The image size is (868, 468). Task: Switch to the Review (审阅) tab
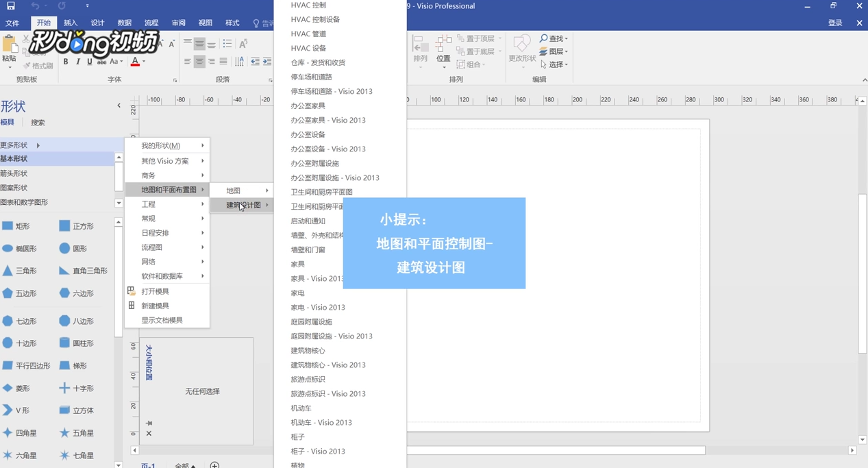click(x=178, y=23)
